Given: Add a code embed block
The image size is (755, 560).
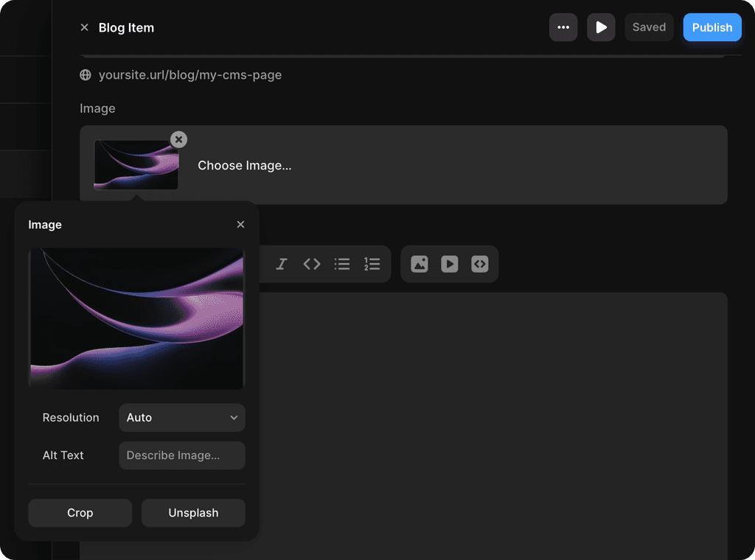Looking at the screenshot, I should (480, 264).
